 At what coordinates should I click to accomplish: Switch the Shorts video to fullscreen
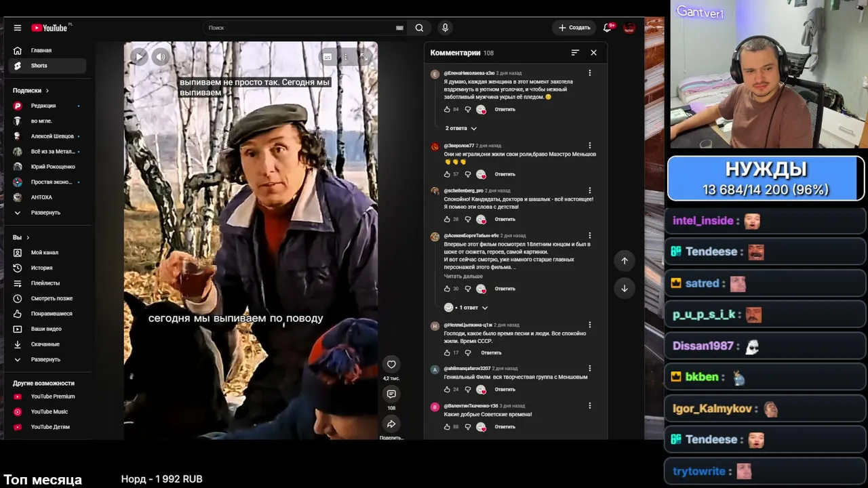364,57
